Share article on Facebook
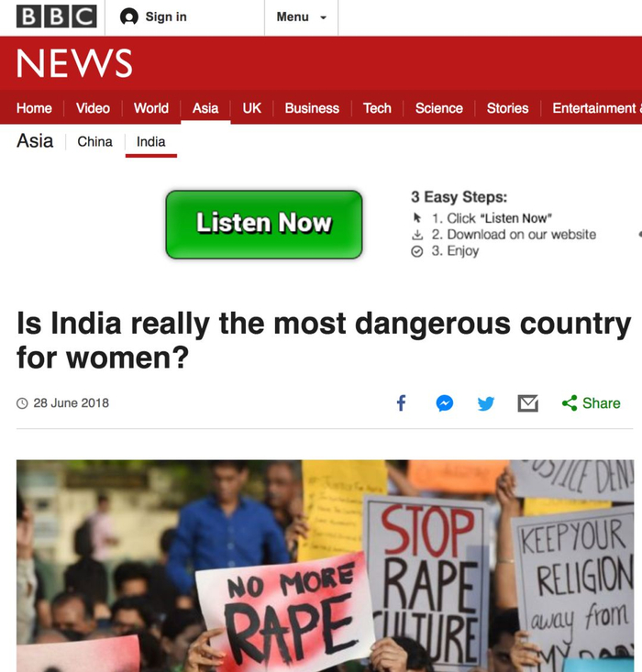This screenshot has height=672, width=642. point(401,403)
